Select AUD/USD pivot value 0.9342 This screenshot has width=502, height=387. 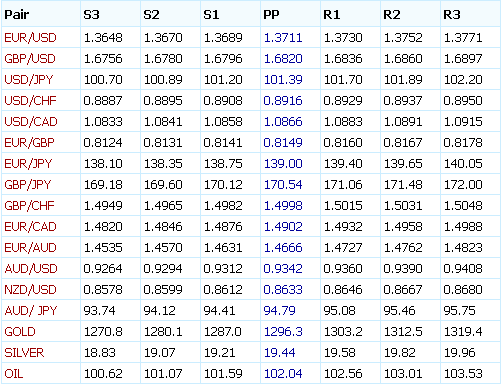[283, 269]
